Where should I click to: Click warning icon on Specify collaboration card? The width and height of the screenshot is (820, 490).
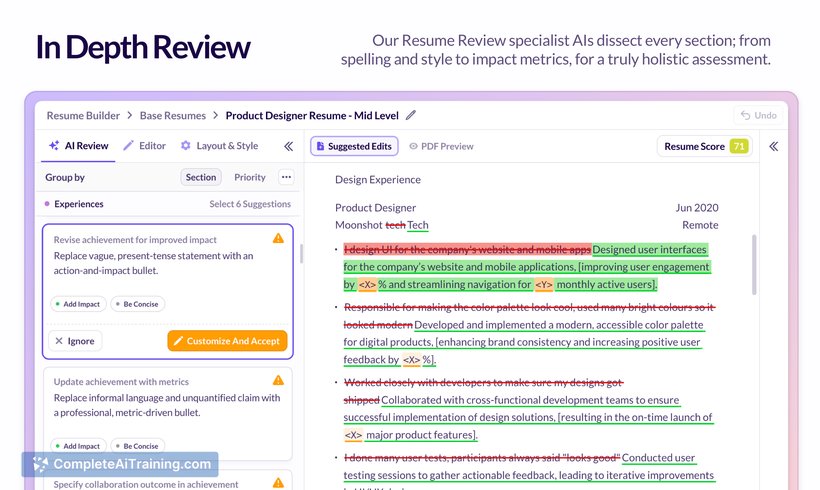pos(278,482)
